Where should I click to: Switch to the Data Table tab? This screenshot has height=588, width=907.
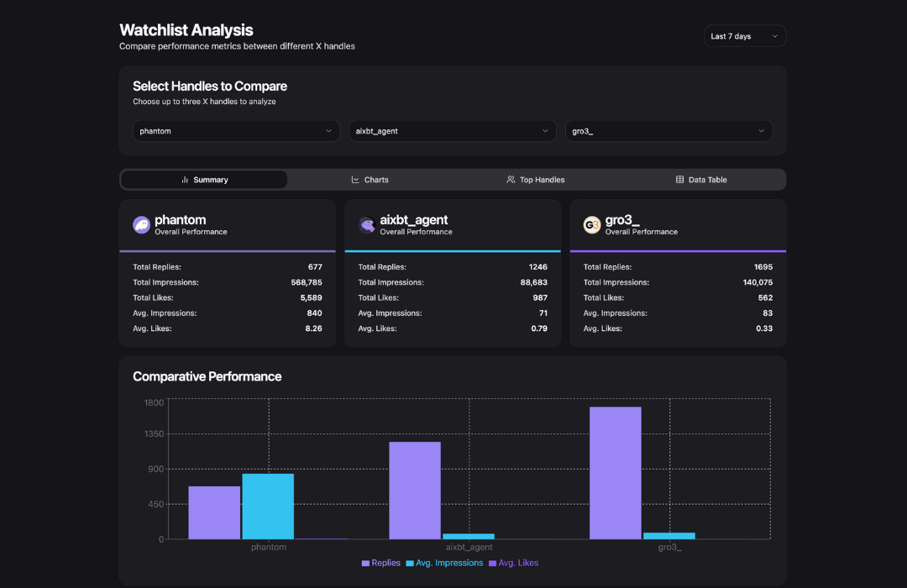pos(704,179)
